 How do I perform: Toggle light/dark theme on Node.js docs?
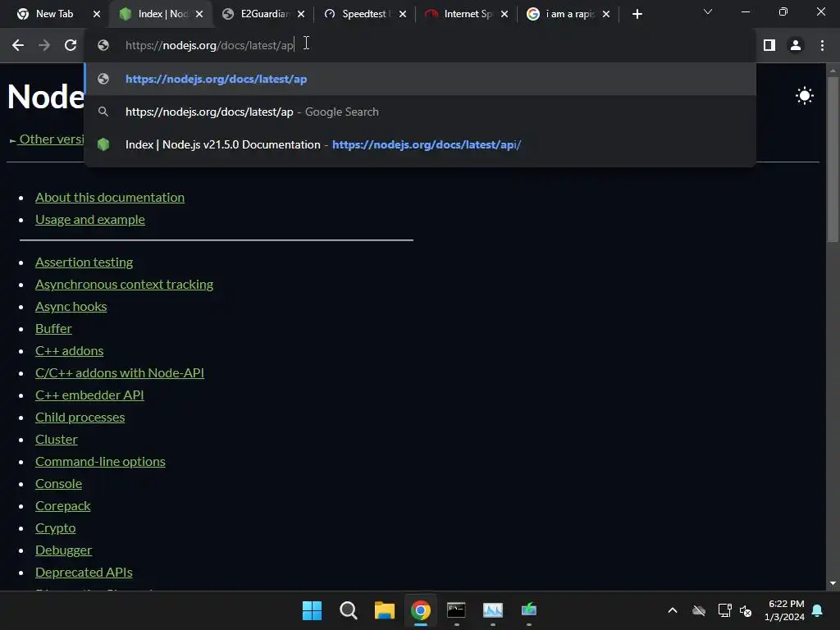804,96
